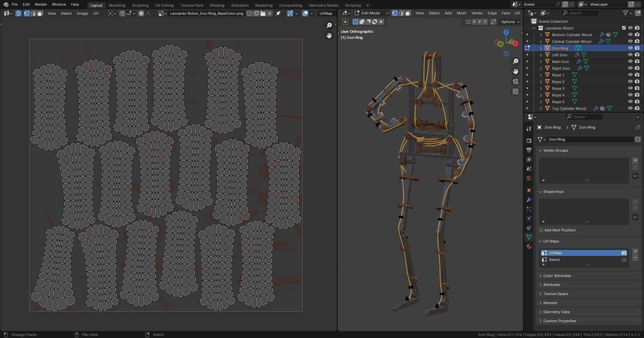Toggle UV sync selection icon
Viewport: 644px width, 338px height.
click(x=18, y=13)
